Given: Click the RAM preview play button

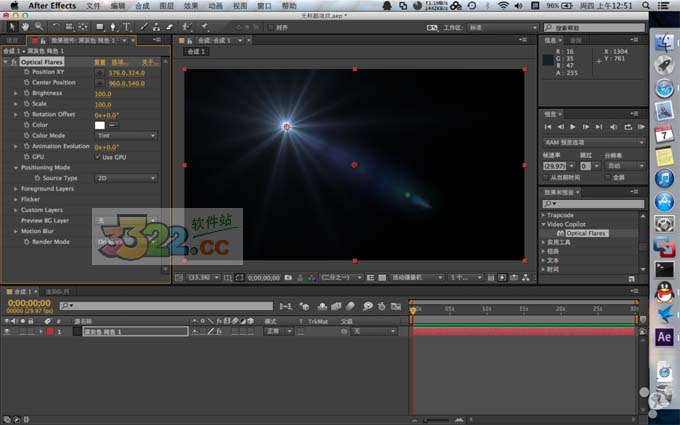Looking at the screenshot, I should 641,127.
